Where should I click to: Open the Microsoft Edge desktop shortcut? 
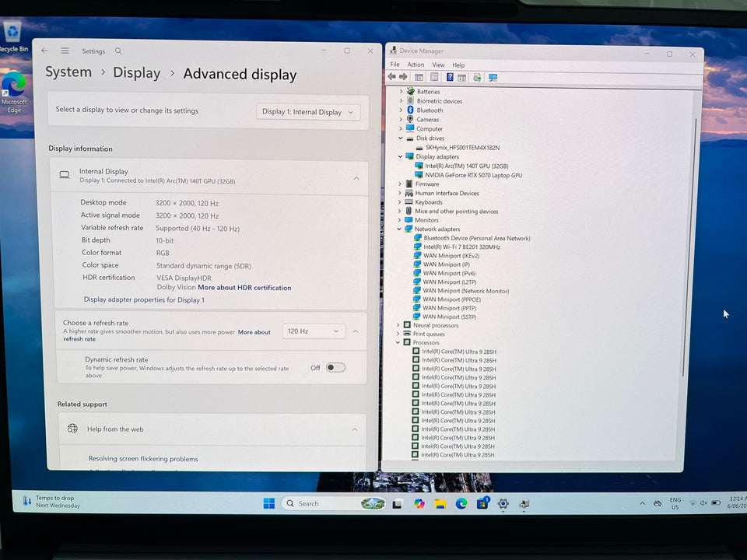(14, 93)
